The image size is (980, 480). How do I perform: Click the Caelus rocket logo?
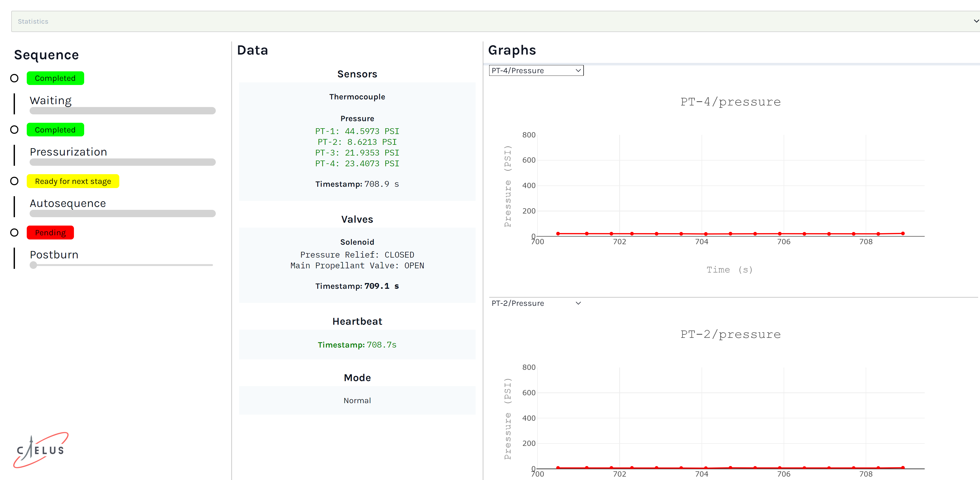tap(41, 450)
